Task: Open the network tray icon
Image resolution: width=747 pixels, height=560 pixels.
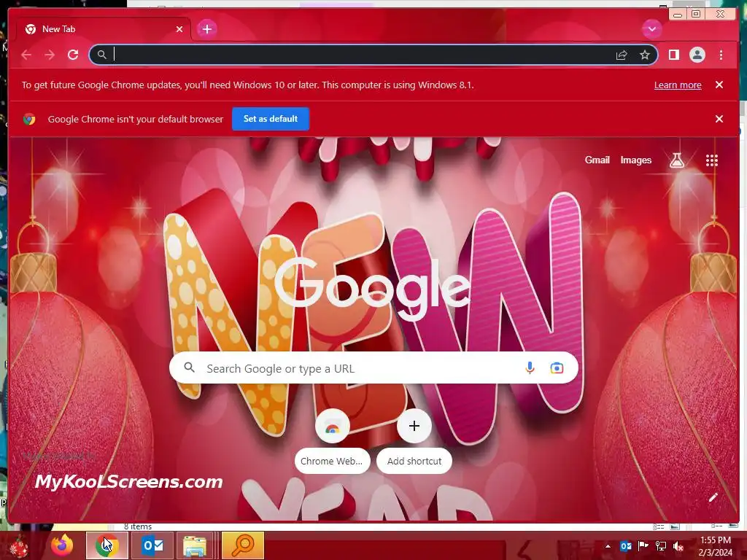Action: click(661, 546)
